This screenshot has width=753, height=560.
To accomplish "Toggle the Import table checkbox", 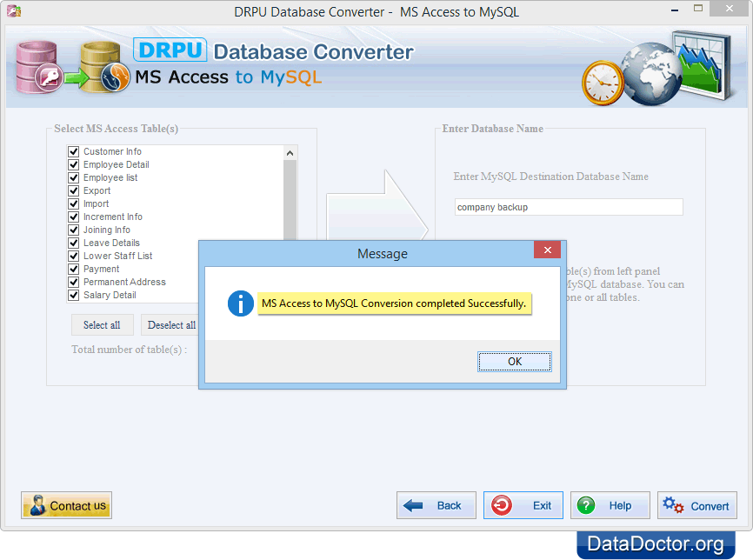I will tap(74, 203).
